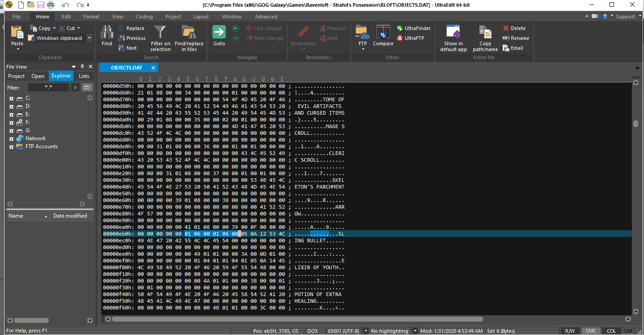Screen dimensions: 644x335
Task: Switch to the Format ribbon tab
Action: tap(91, 17)
